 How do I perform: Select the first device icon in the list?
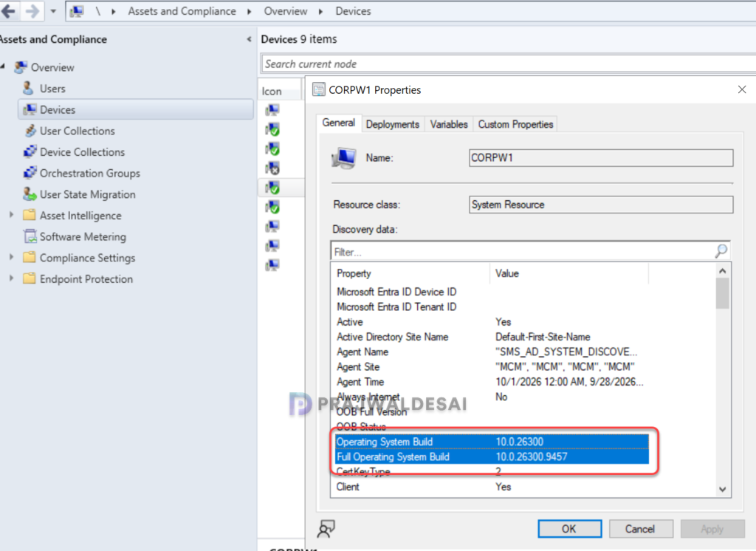[272, 111]
